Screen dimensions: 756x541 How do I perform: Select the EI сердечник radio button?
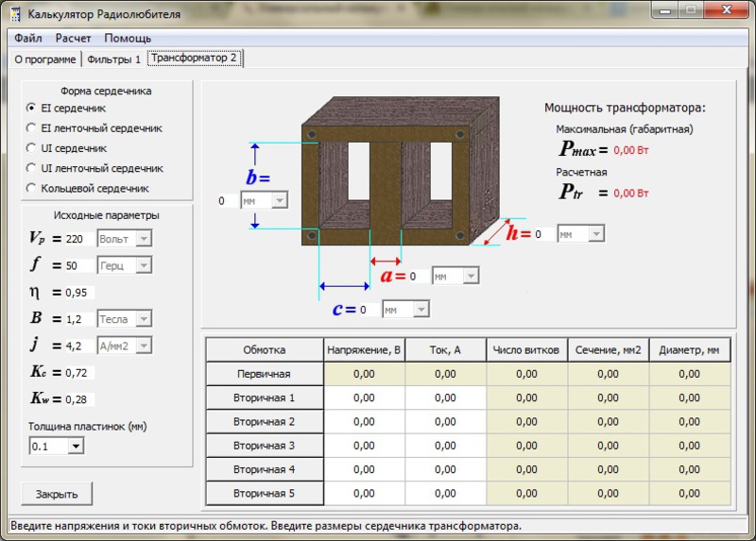coord(31,109)
